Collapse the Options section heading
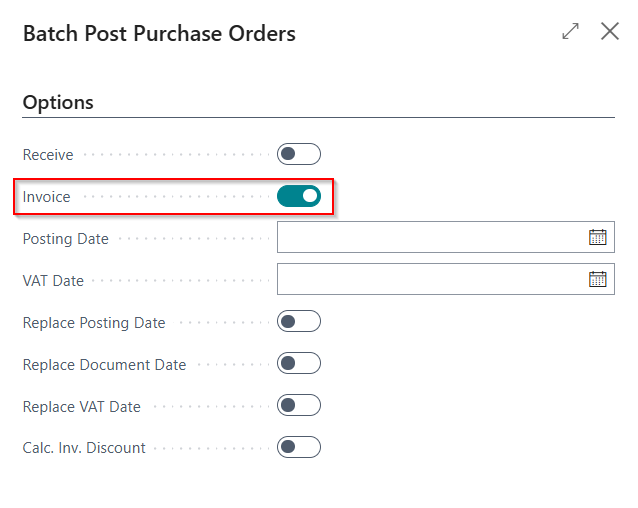Image resolution: width=638 pixels, height=508 pixels. 58,102
